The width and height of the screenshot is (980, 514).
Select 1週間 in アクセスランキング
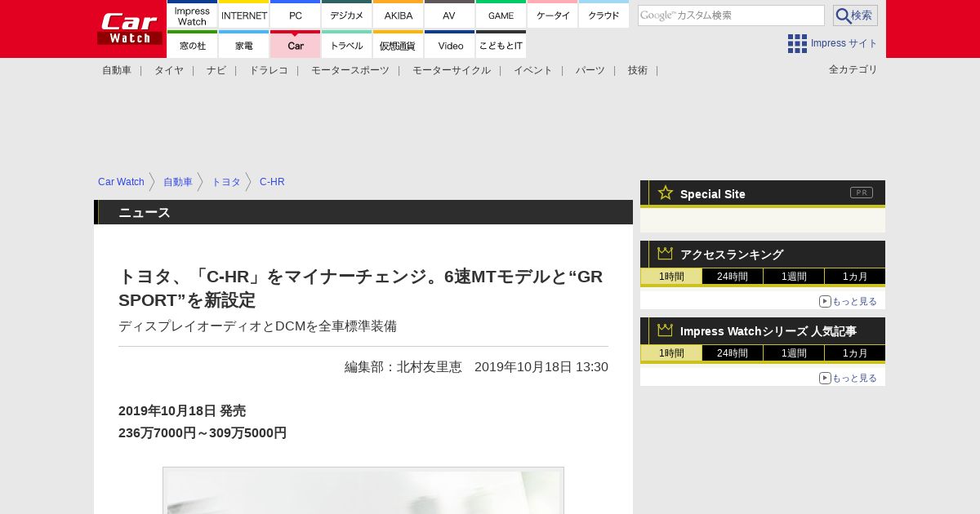(794, 276)
